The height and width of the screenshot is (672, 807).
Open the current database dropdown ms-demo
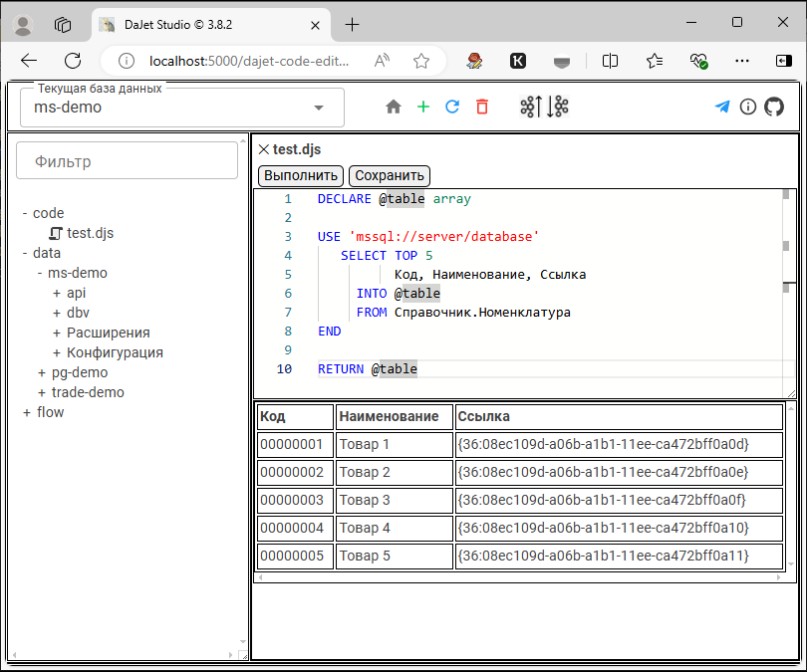pyautogui.click(x=182, y=108)
